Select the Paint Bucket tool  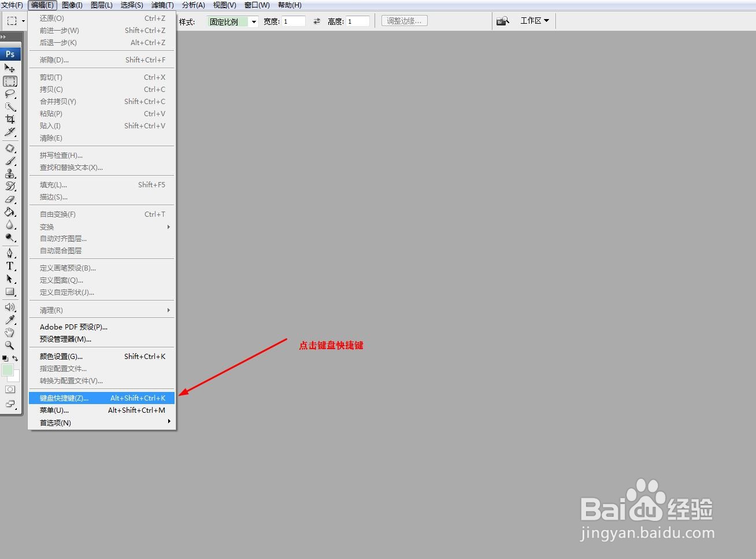click(10, 212)
